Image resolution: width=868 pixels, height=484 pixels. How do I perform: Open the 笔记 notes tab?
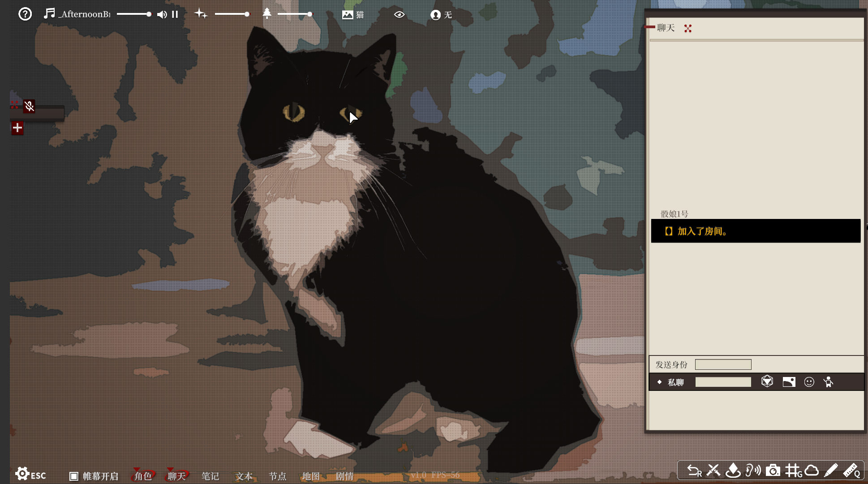pyautogui.click(x=210, y=476)
